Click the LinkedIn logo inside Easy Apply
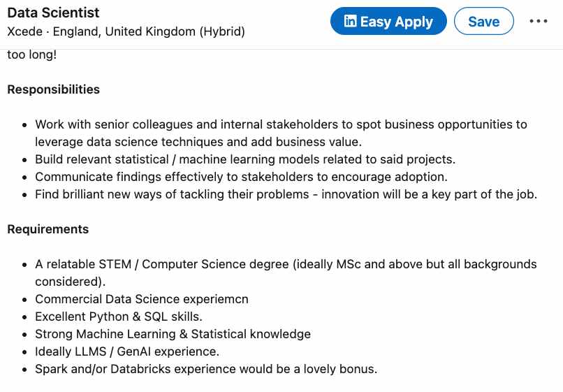The width and height of the screenshot is (563, 392). (x=350, y=22)
